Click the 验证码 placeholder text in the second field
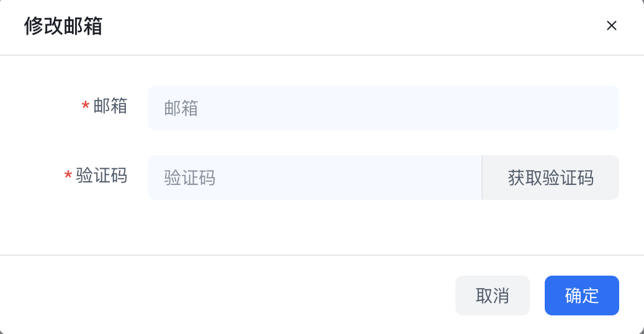Image resolution: width=644 pixels, height=334 pixels. [190, 178]
